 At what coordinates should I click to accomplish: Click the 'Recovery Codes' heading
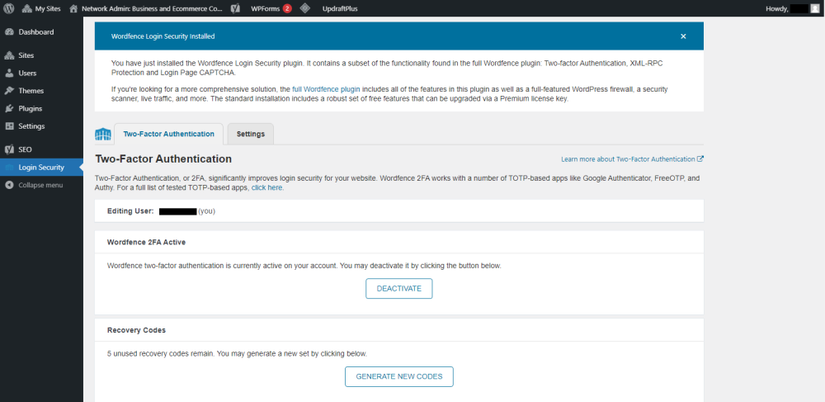click(136, 330)
